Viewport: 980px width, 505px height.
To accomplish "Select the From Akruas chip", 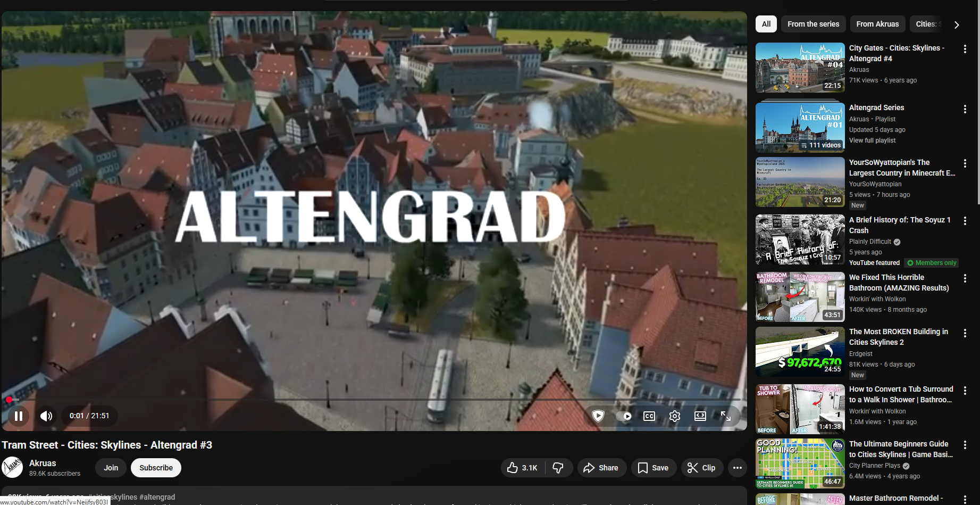I will click(878, 24).
